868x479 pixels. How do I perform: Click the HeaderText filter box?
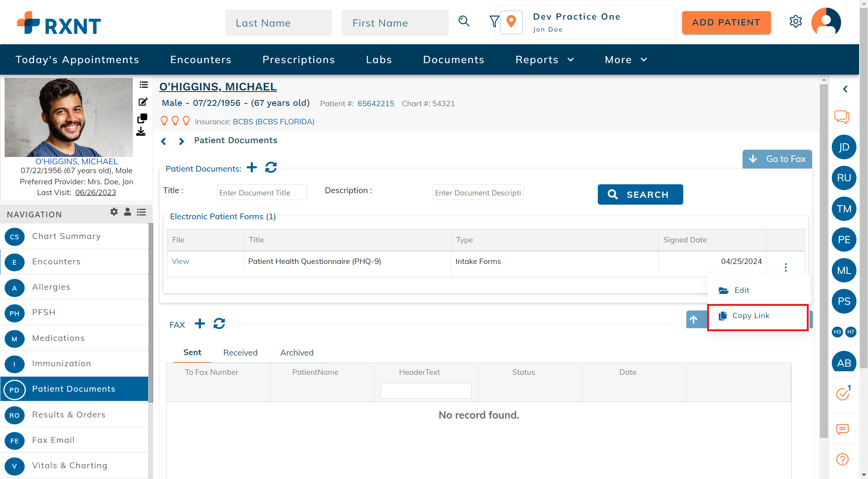(x=426, y=391)
